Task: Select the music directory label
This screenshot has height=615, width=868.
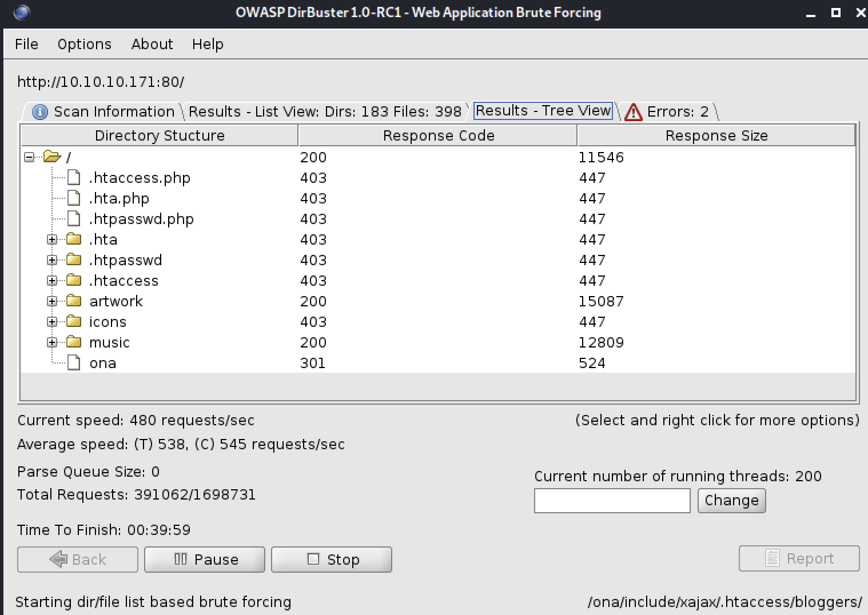Action: click(x=109, y=342)
